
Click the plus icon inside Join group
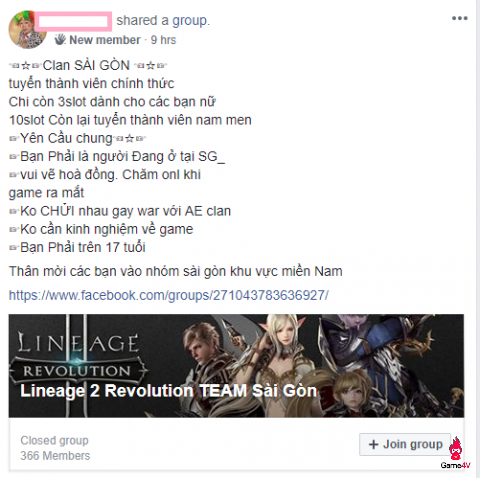click(x=373, y=444)
